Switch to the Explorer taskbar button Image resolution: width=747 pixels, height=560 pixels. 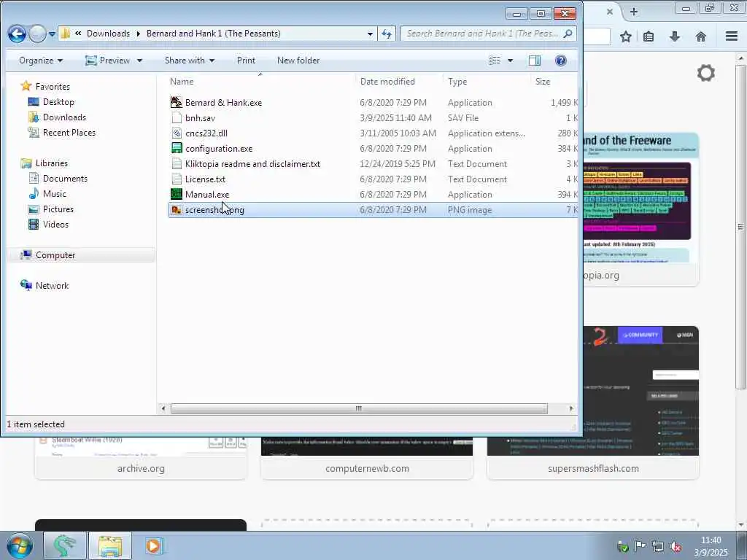click(x=110, y=545)
